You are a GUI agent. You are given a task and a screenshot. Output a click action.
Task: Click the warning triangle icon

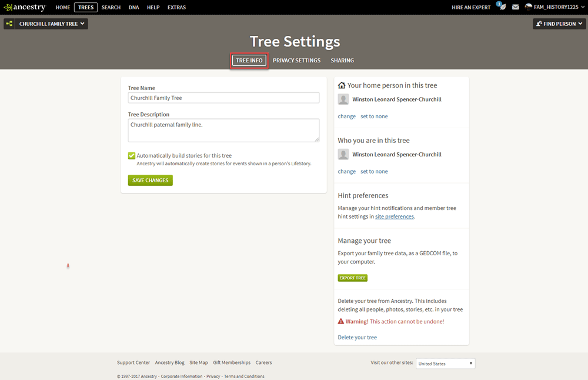pos(341,321)
